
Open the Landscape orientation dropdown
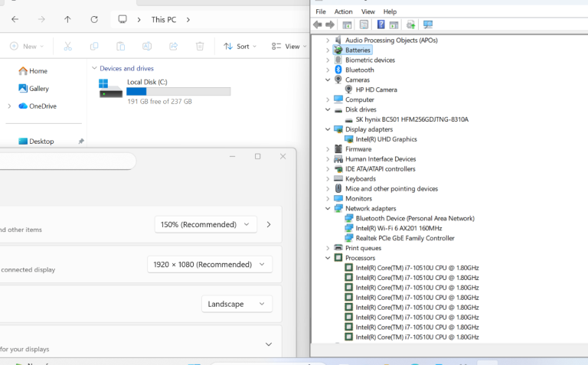pos(237,304)
